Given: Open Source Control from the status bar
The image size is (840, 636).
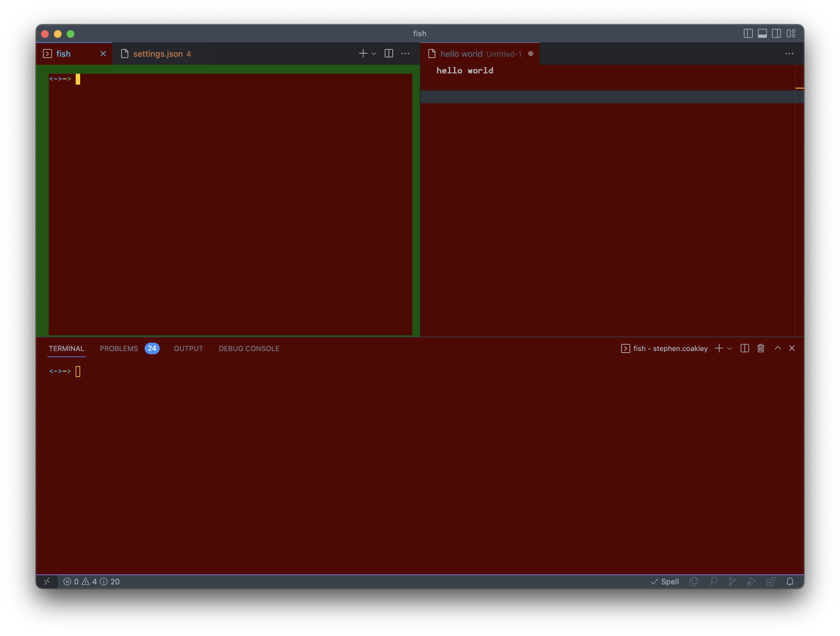Looking at the screenshot, I should pyautogui.click(x=732, y=581).
